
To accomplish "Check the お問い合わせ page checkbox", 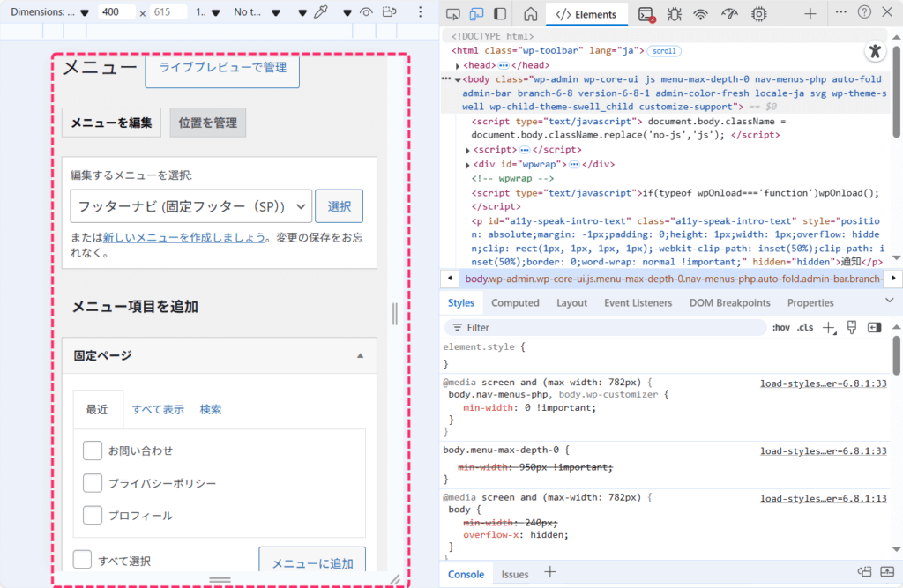I will tap(92, 450).
